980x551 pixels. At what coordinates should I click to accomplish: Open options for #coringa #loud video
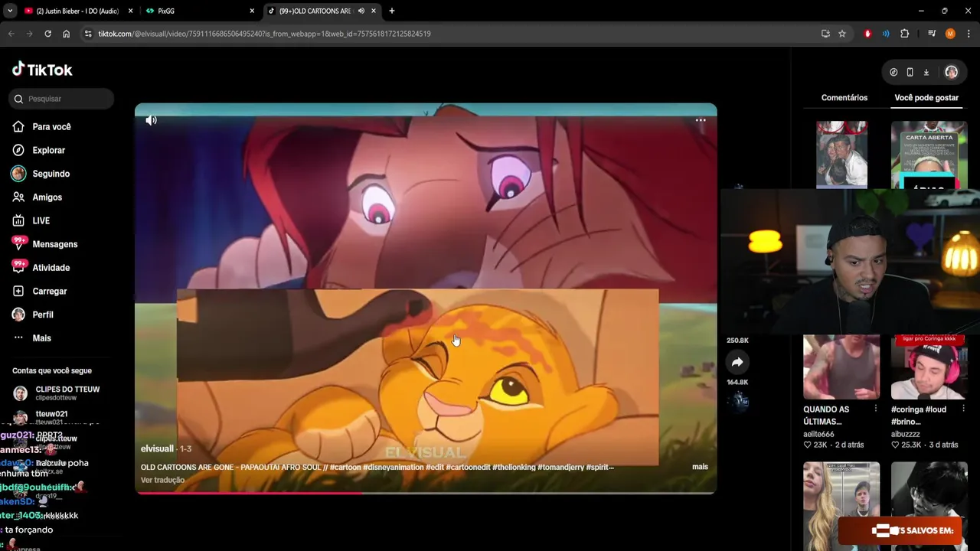click(x=963, y=409)
